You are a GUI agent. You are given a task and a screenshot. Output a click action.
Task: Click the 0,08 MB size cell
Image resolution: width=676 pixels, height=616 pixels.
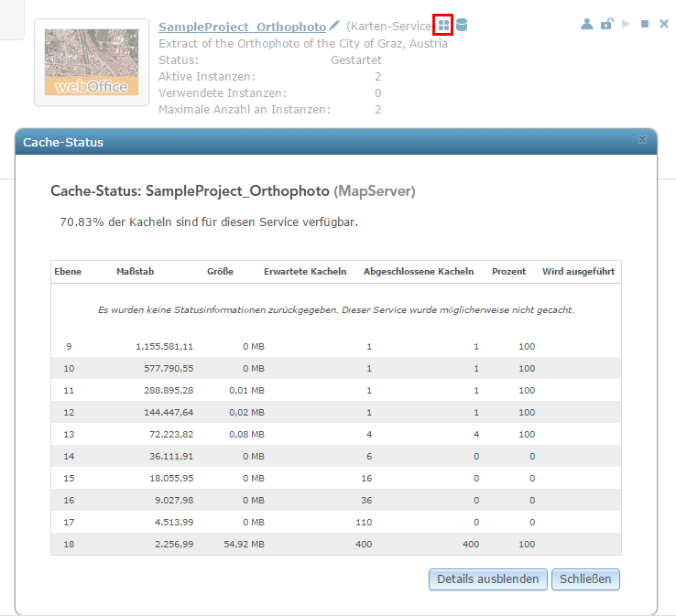[x=246, y=434]
